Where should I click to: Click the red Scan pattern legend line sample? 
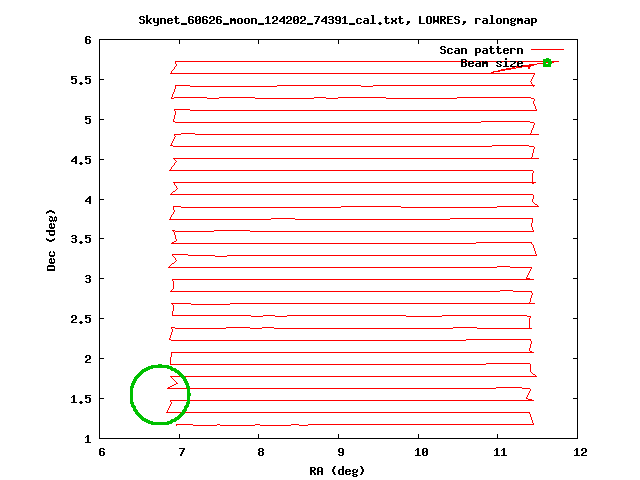point(547,50)
